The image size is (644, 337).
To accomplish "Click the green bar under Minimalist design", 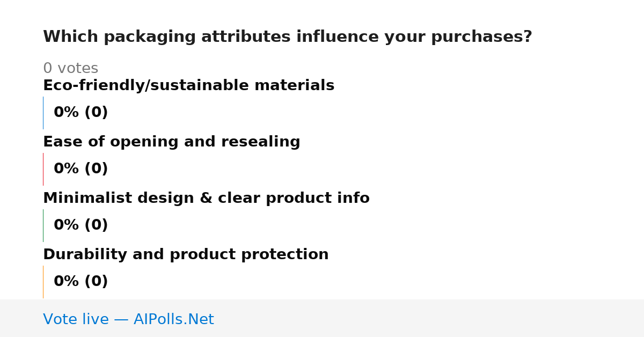I will point(43,225).
